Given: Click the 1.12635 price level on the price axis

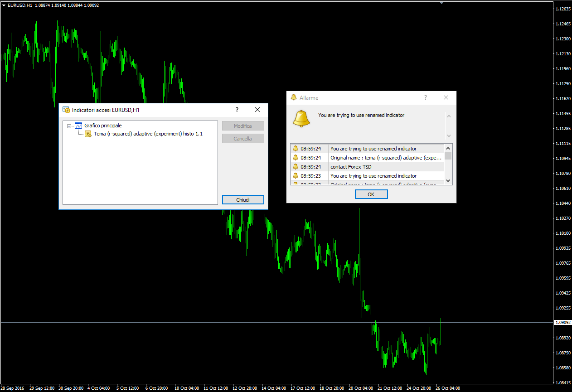Looking at the screenshot, I should click(x=563, y=9).
